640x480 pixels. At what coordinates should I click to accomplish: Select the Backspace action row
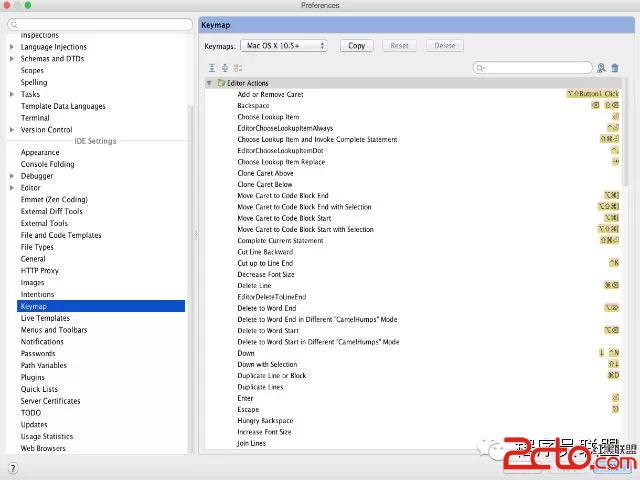(413, 106)
